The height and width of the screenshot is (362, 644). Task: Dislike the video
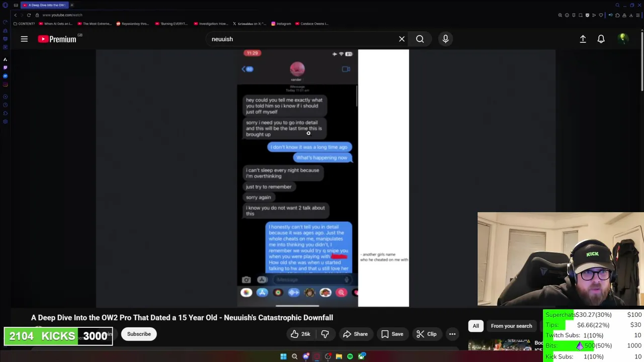325,334
